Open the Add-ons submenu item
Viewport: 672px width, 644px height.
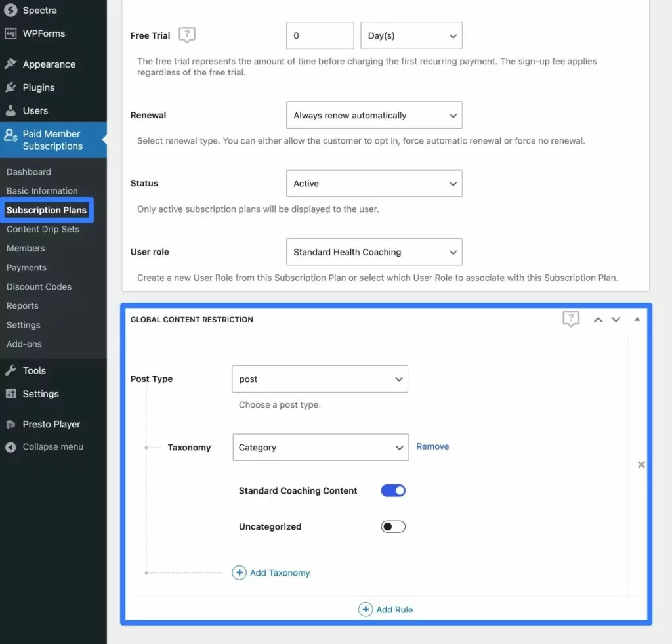point(24,344)
